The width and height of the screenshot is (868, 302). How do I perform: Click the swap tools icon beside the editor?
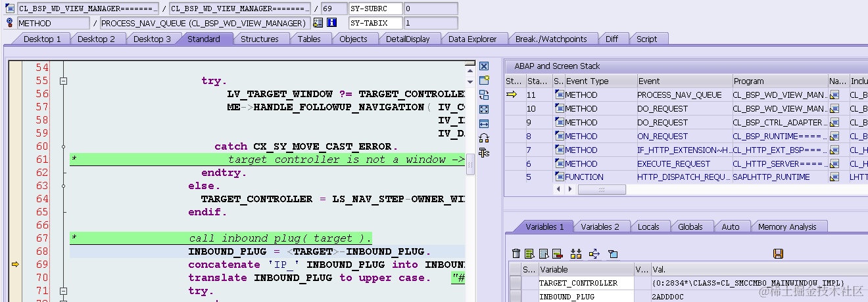point(484,95)
